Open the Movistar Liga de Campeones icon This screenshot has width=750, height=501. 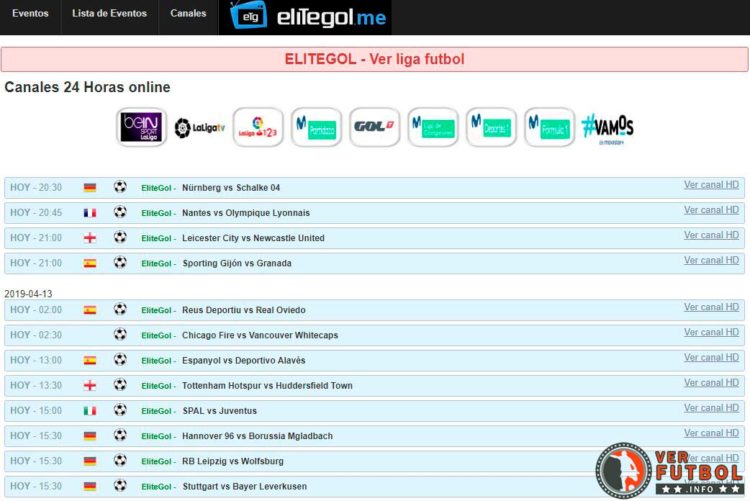[433, 127]
